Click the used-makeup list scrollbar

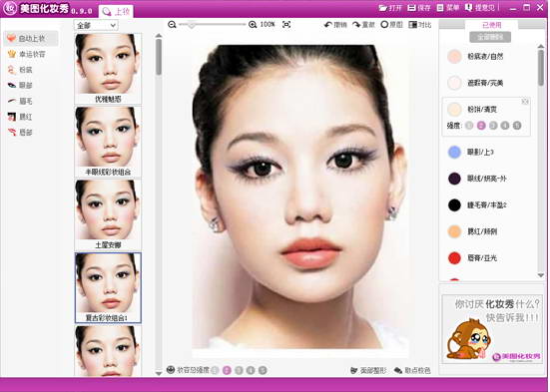coord(541,69)
